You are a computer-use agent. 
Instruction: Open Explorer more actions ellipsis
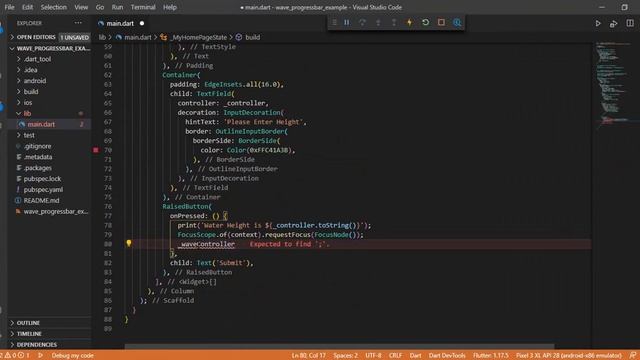(x=78, y=23)
